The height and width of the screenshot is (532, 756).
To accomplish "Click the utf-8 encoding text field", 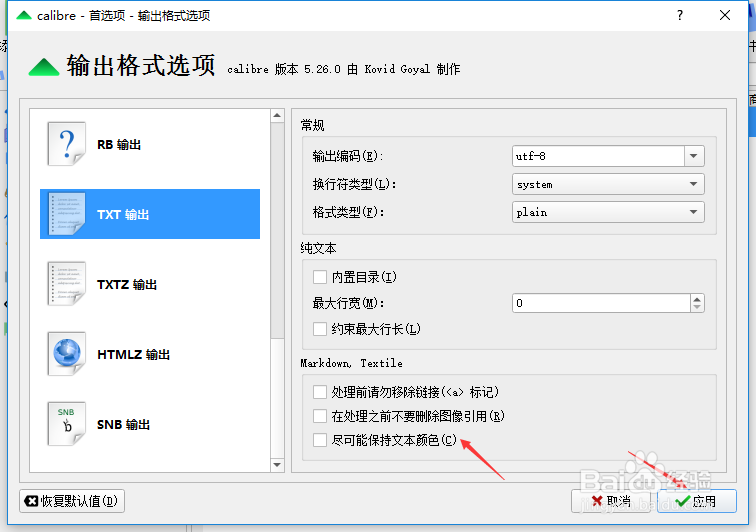I will (598, 156).
